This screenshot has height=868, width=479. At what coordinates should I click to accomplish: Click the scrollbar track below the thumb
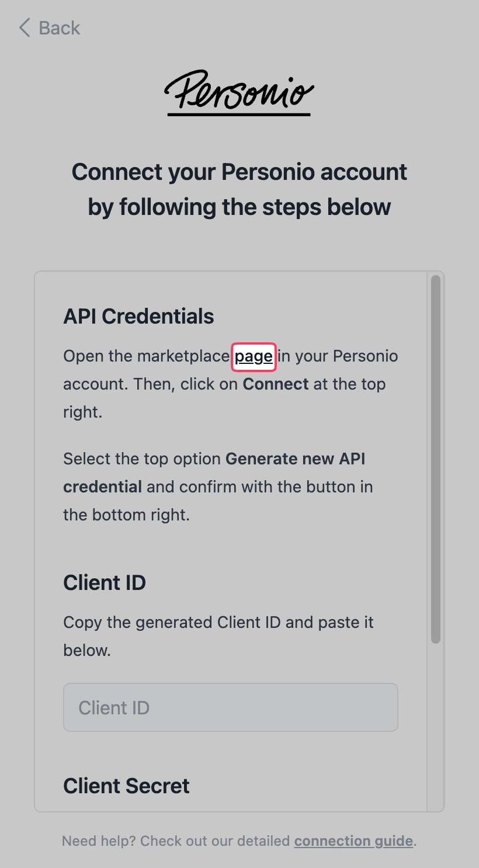435,730
